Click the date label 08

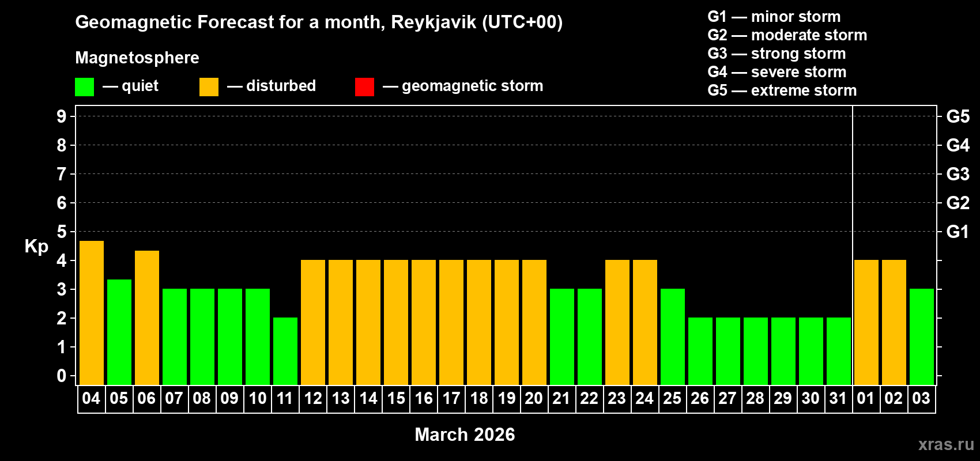coord(202,399)
